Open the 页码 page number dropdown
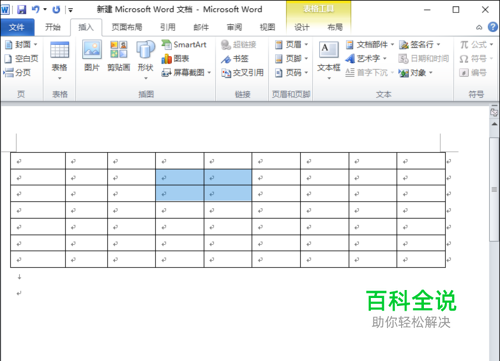This screenshot has width=500, height=361. pos(291,72)
